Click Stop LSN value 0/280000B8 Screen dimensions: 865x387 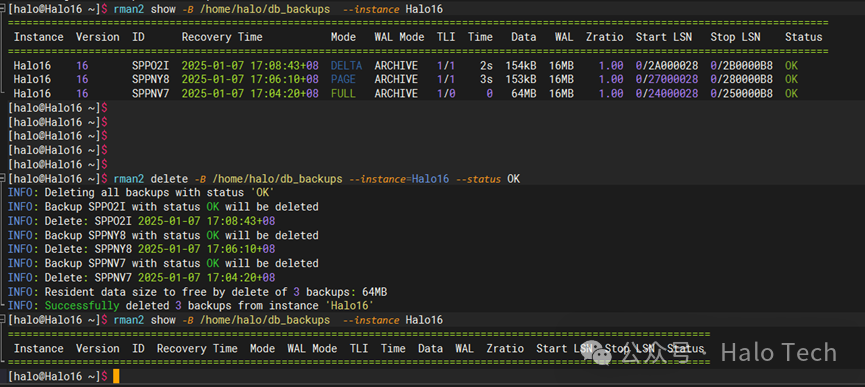(x=741, y=79)
